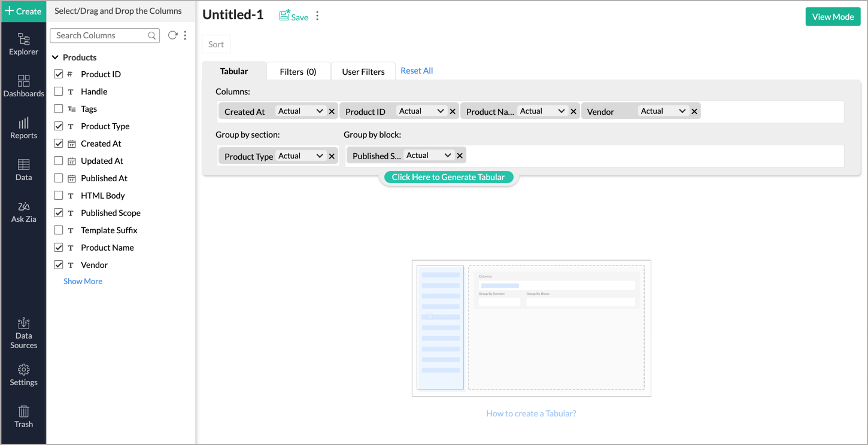This screenshot has height=445, width=868.
Task: Open the Ask Zia assistant
Action: pos(23,212)
